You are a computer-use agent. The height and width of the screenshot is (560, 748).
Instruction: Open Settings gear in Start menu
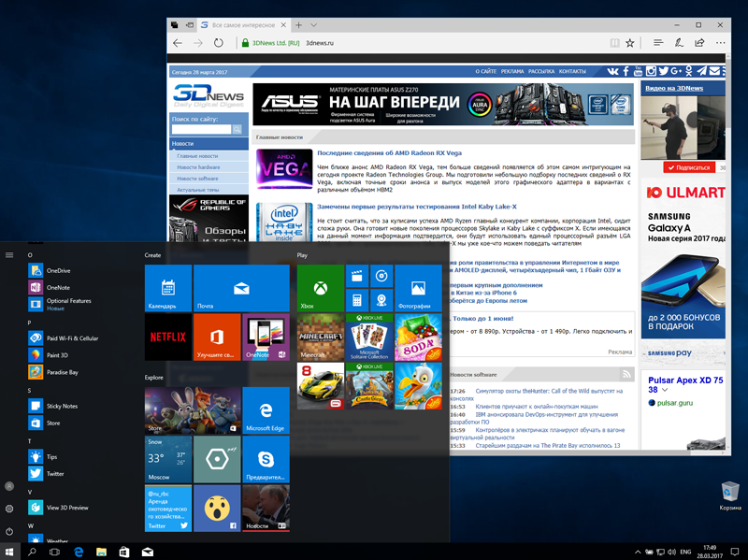9,509
